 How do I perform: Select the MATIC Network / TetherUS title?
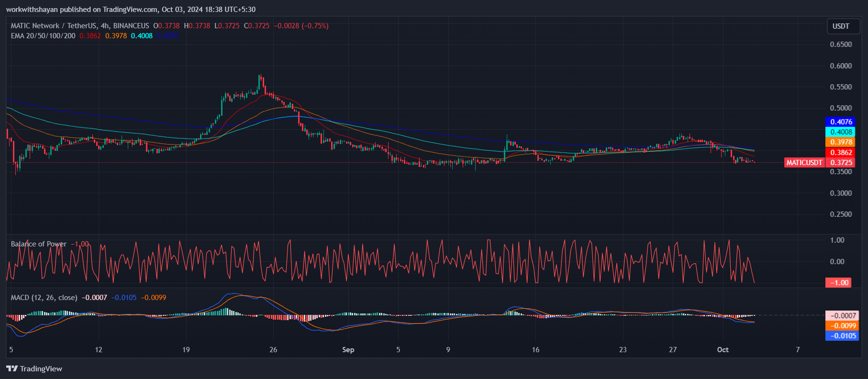pyautogui.click(x=54, y=26)
